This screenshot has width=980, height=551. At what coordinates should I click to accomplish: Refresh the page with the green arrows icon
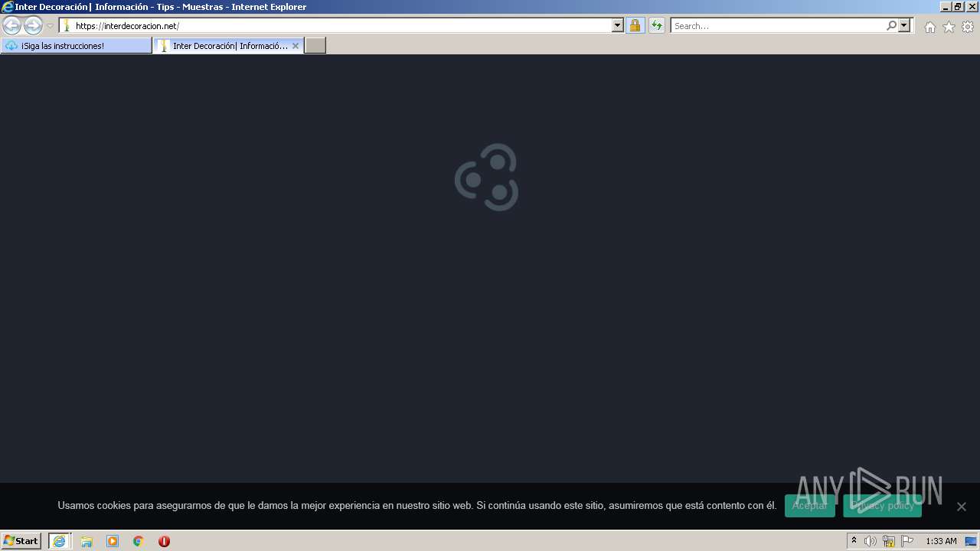[x=657, y=26]
